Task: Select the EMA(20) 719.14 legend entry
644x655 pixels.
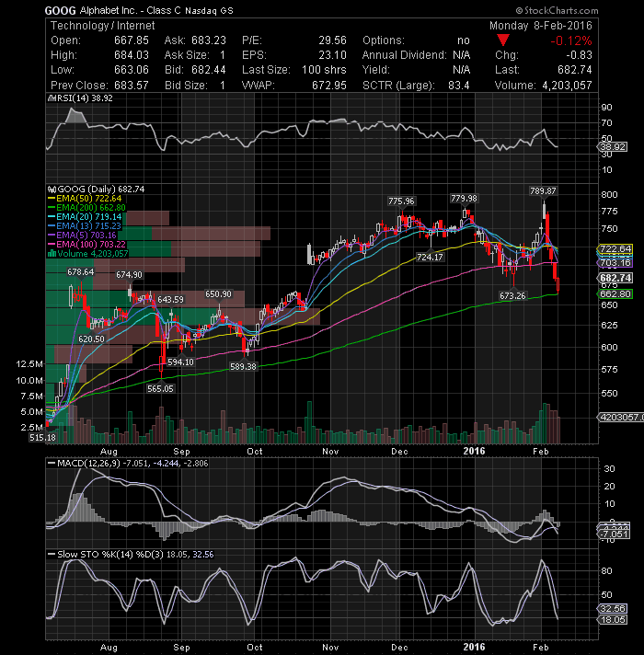Action: [x=85, y=217]
